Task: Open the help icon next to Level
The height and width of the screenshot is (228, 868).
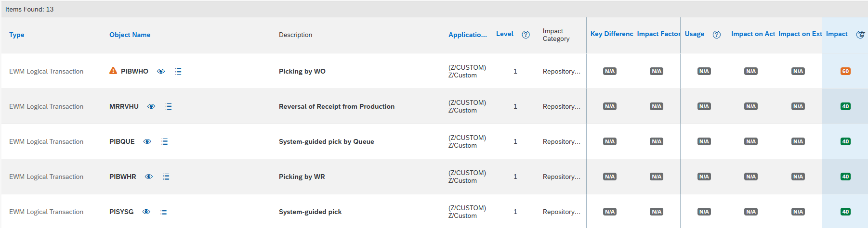Action: 526,35
